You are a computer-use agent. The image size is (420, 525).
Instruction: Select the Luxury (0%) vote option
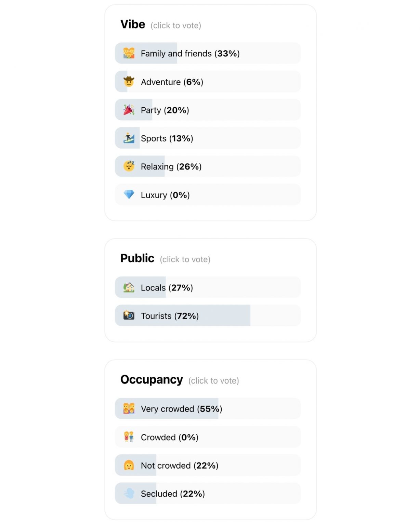(x=208, y=195)
